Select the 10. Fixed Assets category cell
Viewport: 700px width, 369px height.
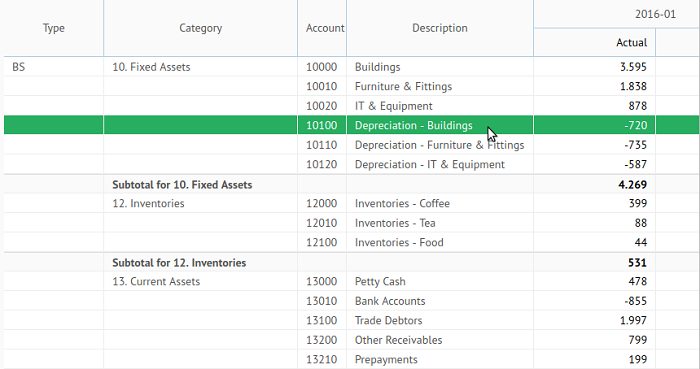click(x=200, y=67)
